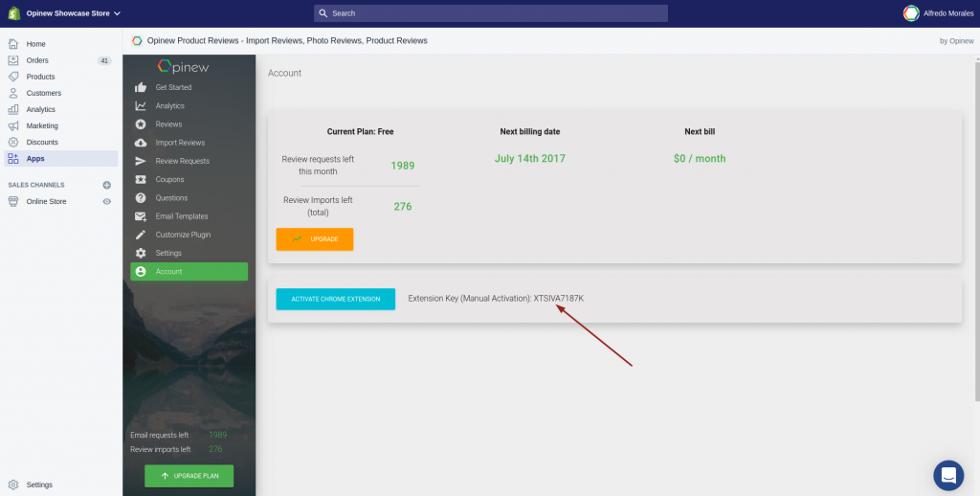Click the Online Store storefront icon

click(13, 201)
